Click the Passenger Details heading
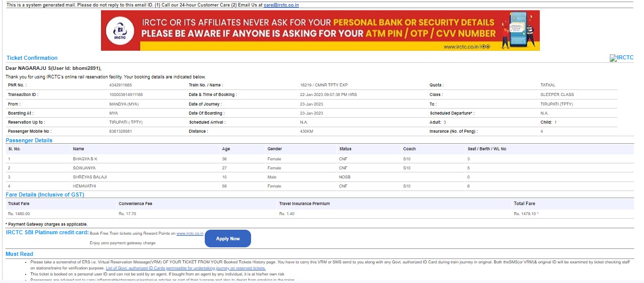The height and width of the screenshot is (283, 644). 29,140
